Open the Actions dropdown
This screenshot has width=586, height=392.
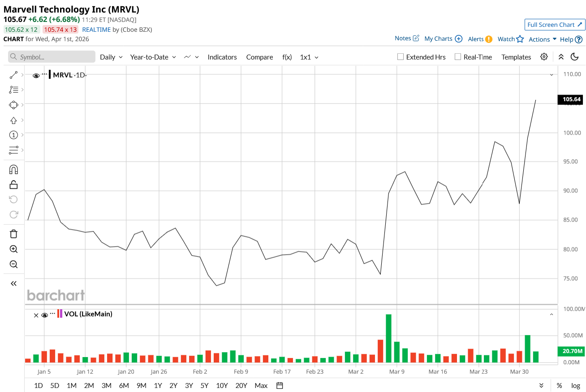coord(543,39)
